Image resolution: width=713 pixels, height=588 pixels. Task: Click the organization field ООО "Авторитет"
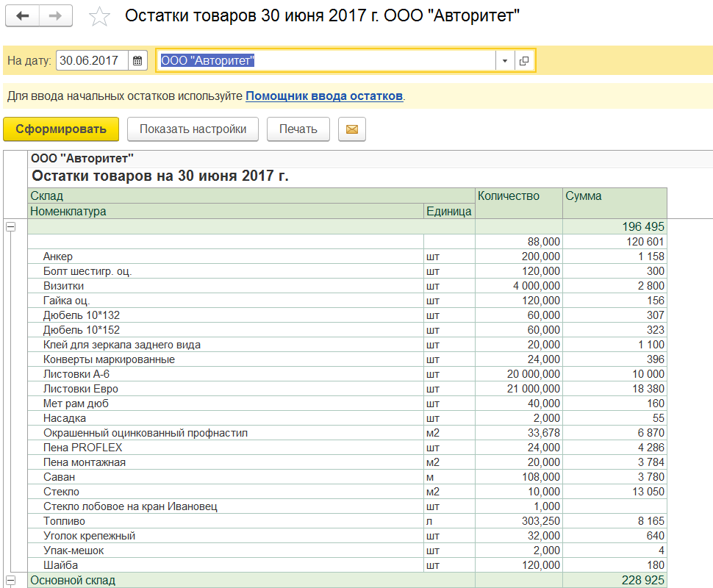326,60
